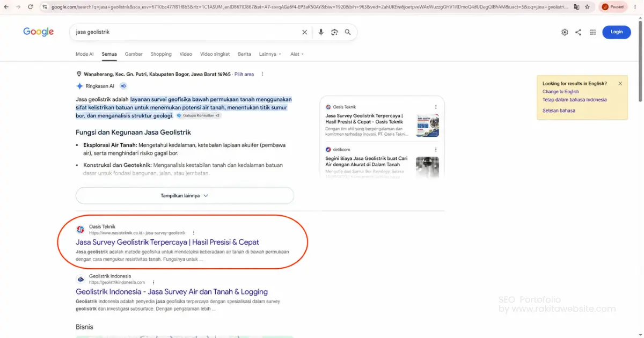This screenshot has height=338, width=644.
Task: Click the browser forward arrow
Action: [x=19, y=7]
